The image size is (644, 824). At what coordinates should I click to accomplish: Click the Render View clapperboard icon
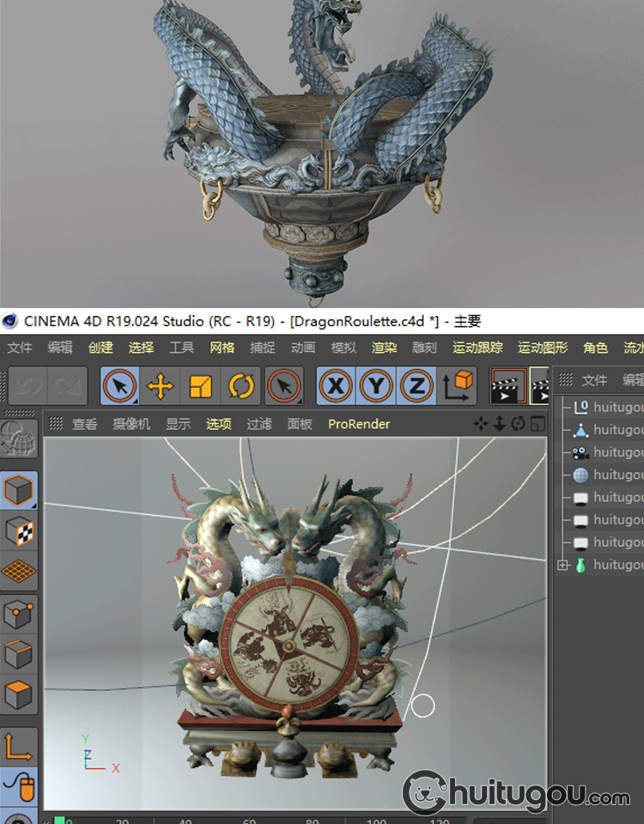[x=508, y=387]
